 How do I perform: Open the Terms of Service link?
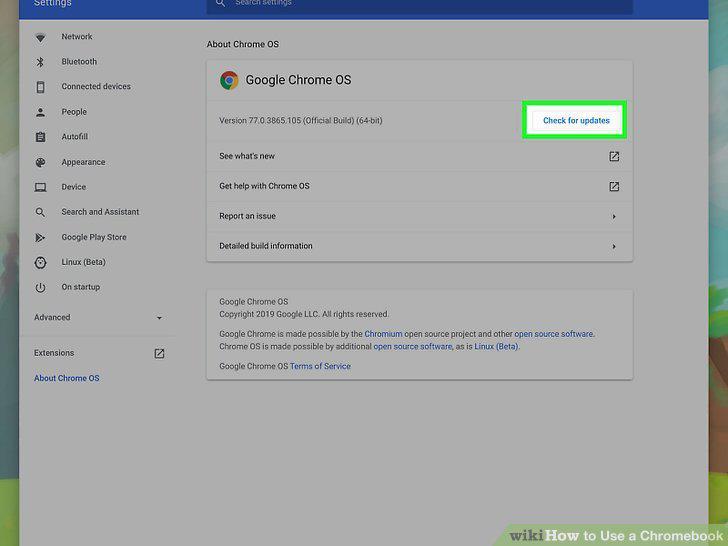(320, 366)
